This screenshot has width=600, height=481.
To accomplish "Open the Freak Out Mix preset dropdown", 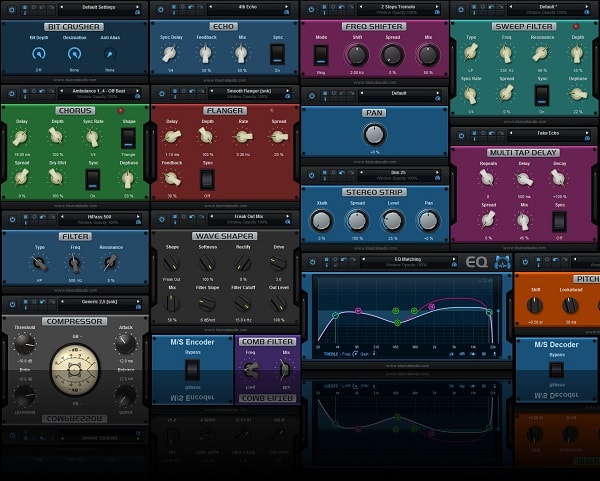I will tap(249, 217).
